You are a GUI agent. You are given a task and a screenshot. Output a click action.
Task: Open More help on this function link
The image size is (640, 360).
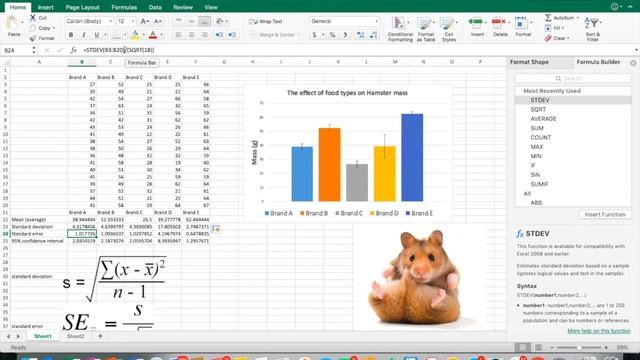(599, 331)
